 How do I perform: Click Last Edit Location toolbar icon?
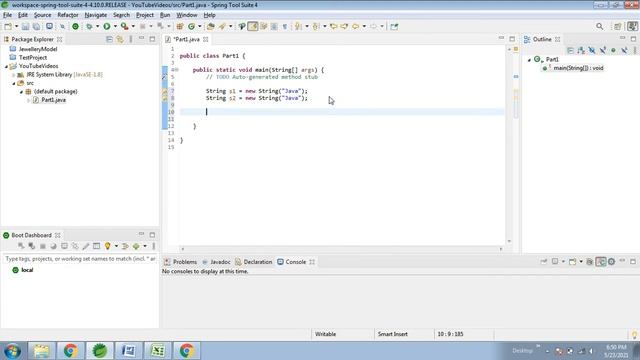[x=333, y=27]
